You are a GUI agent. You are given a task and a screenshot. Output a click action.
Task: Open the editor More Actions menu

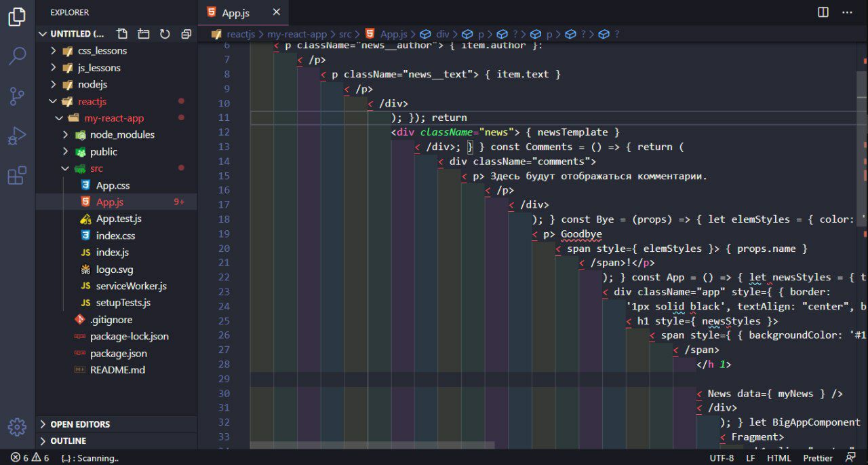coord(847,12)
